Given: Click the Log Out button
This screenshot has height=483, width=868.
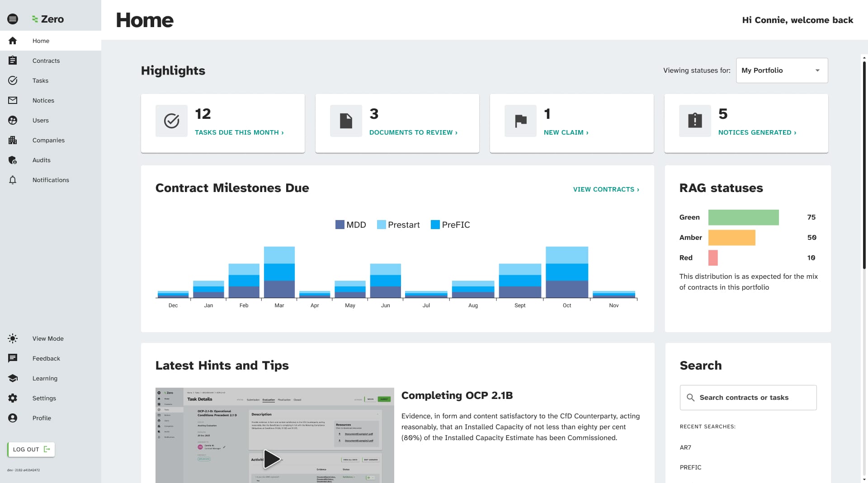Looking at the screenshot, I should point(31,449).
